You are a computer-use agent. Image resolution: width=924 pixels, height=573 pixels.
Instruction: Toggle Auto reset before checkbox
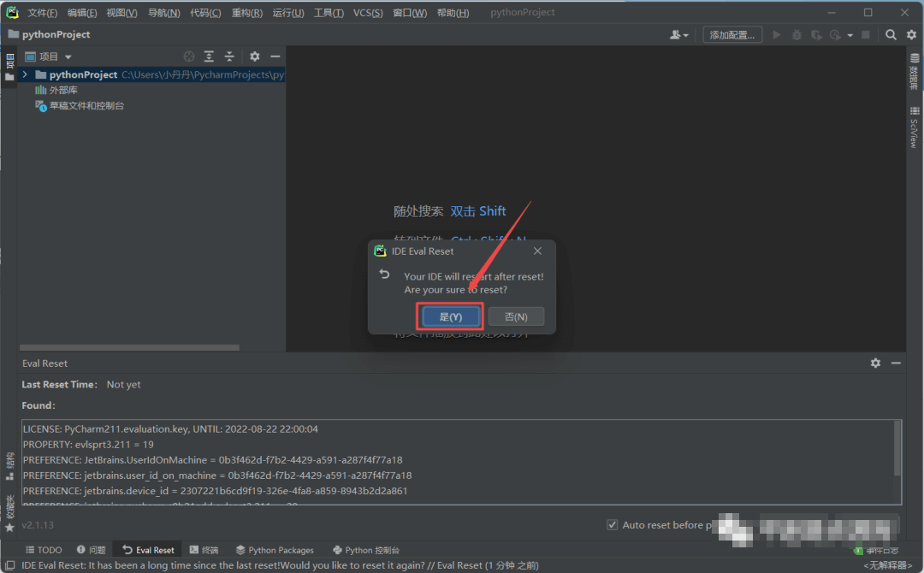pos(612,524)
